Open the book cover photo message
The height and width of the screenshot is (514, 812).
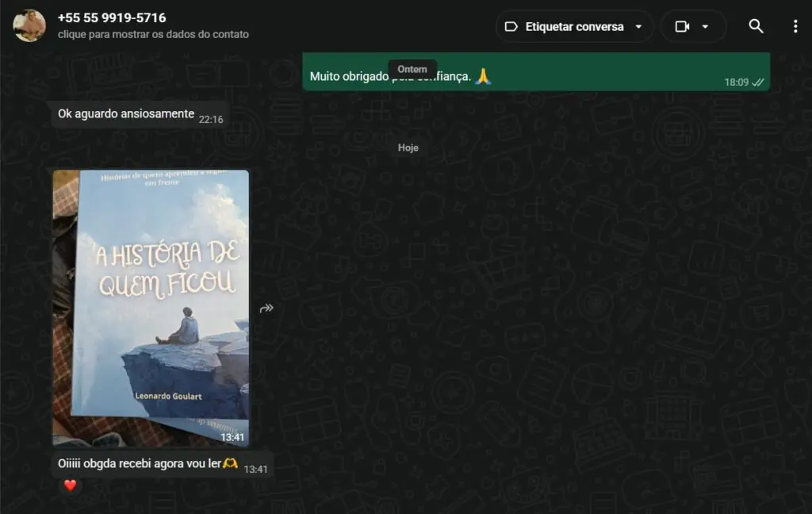click(151, 309)
